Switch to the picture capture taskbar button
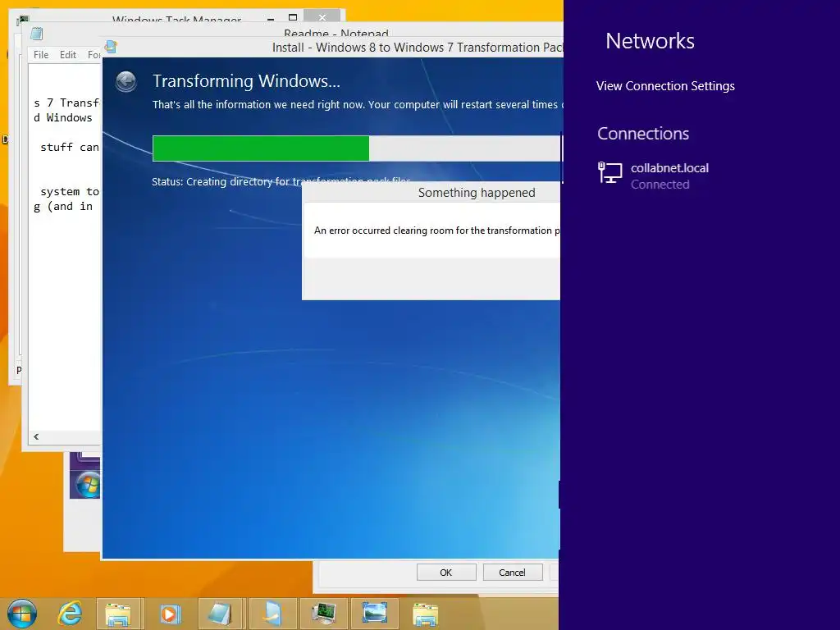Screen dimensions: 840x630 click(374, 614)
